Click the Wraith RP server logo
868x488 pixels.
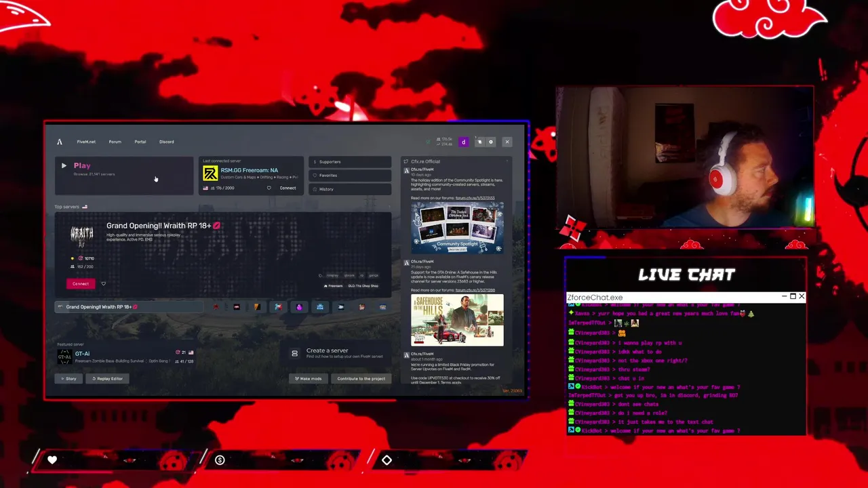(x=82, y=235)
